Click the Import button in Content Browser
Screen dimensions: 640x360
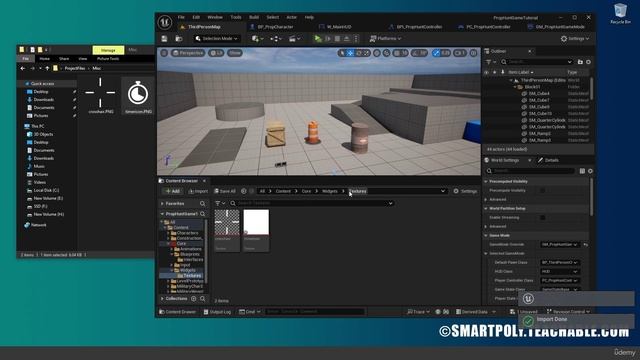click(198, 191)
